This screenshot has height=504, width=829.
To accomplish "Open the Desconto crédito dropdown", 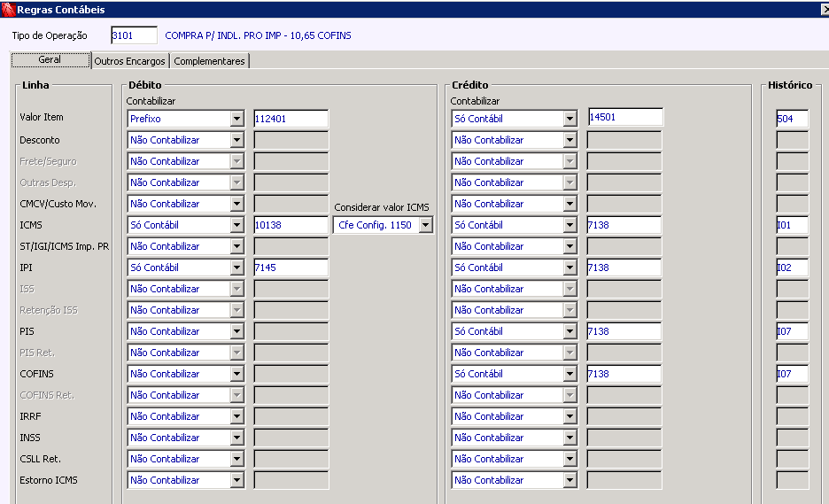I will (514, 140).
